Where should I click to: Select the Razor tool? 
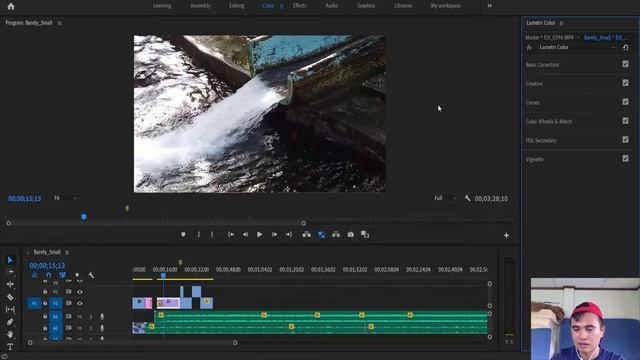10,297
